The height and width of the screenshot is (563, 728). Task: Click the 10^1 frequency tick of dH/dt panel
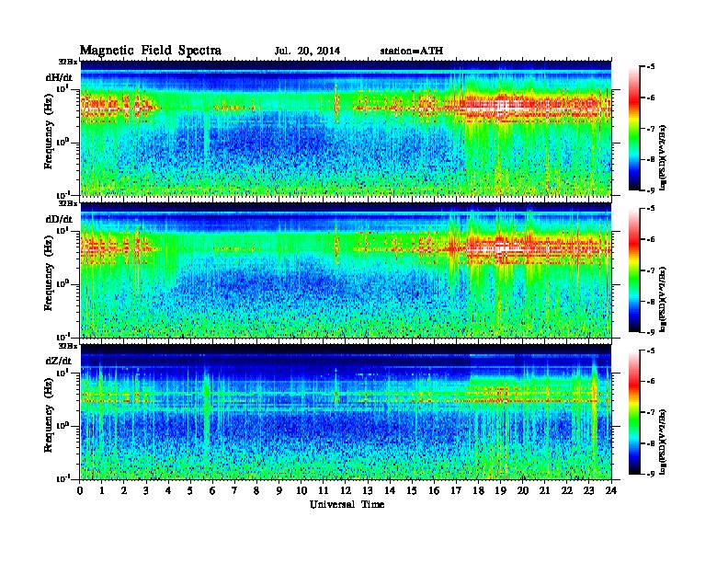[63, 88]
